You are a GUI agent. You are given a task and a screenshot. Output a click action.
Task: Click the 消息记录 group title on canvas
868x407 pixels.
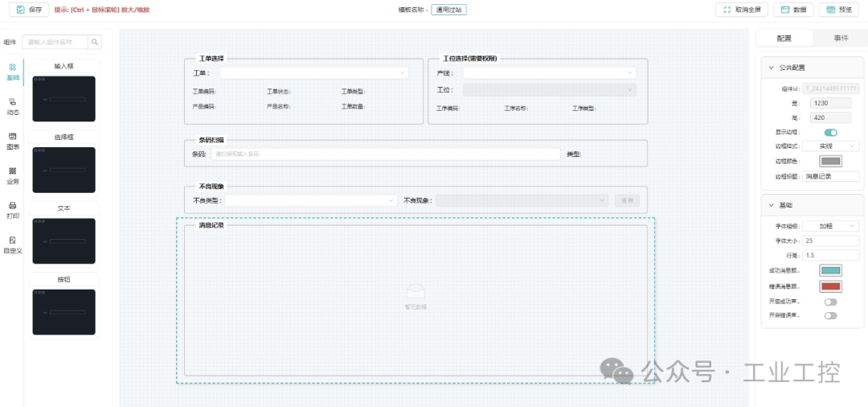[x=211, y=225]
